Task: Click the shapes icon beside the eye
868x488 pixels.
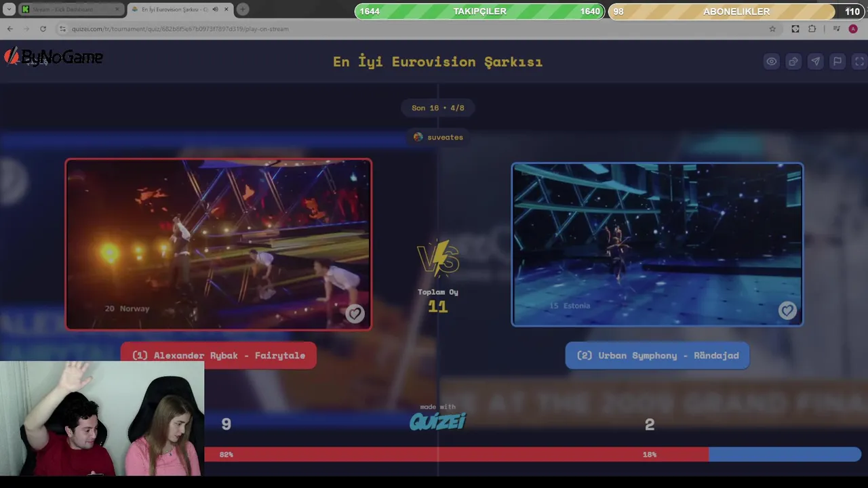Action: [x=793, y=62]
